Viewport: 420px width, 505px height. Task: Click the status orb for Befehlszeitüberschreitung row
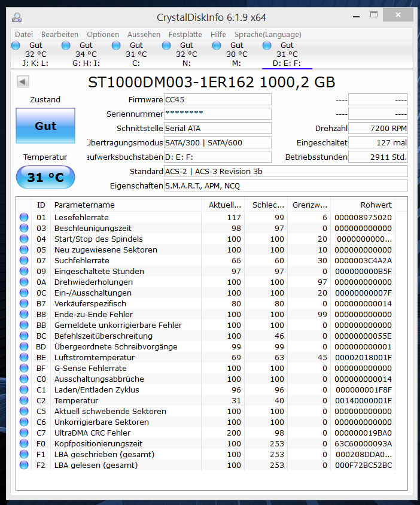tap(24, 336)
